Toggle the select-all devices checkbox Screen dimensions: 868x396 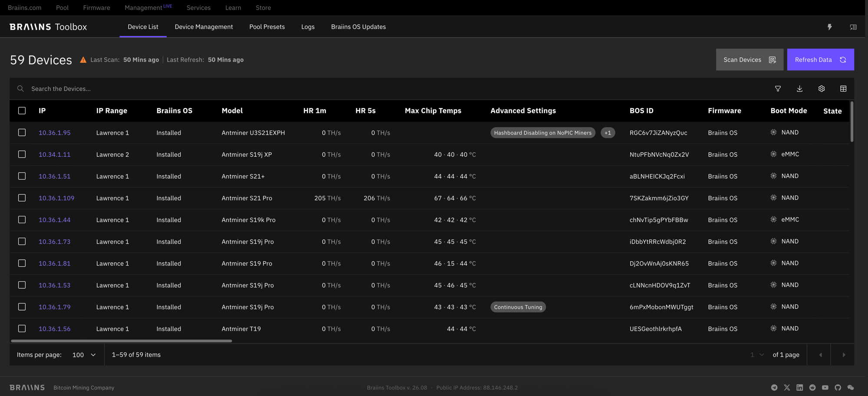tap(22, 111)
